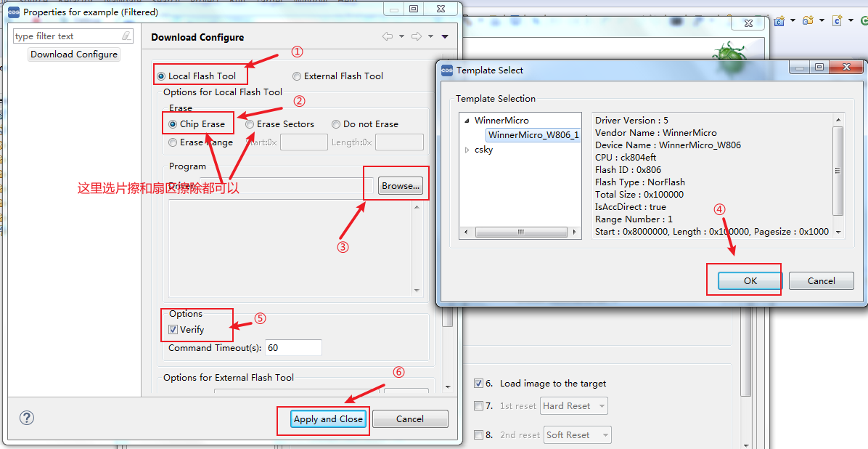Click the template details scroll-up arrow
Viewport: 868px width, 449px height.
(x=838, y=120)
